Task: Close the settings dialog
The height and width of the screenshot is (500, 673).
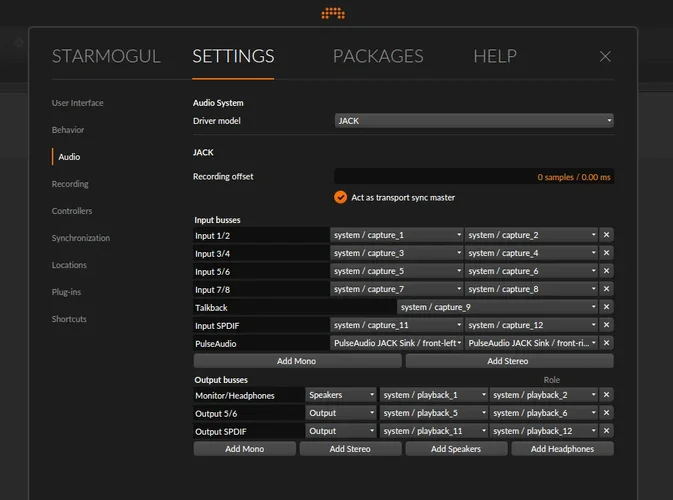Action: (x=605, y=57)
